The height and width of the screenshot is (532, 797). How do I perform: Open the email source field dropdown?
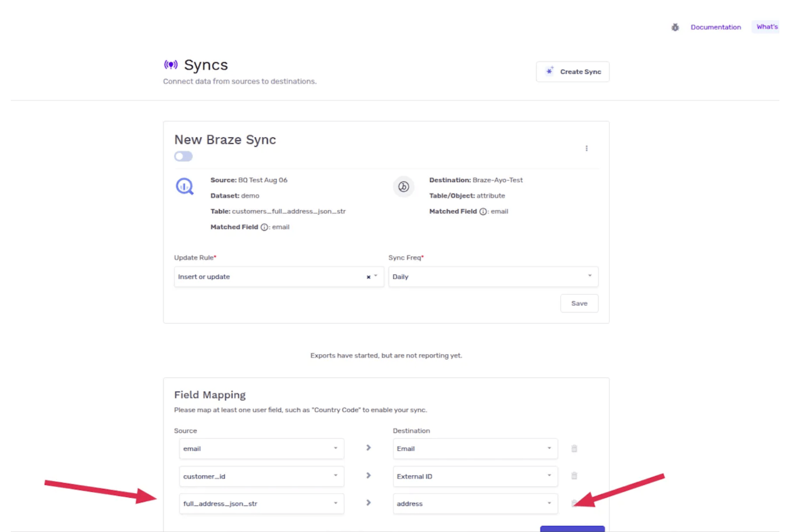(x=261, y=449)
